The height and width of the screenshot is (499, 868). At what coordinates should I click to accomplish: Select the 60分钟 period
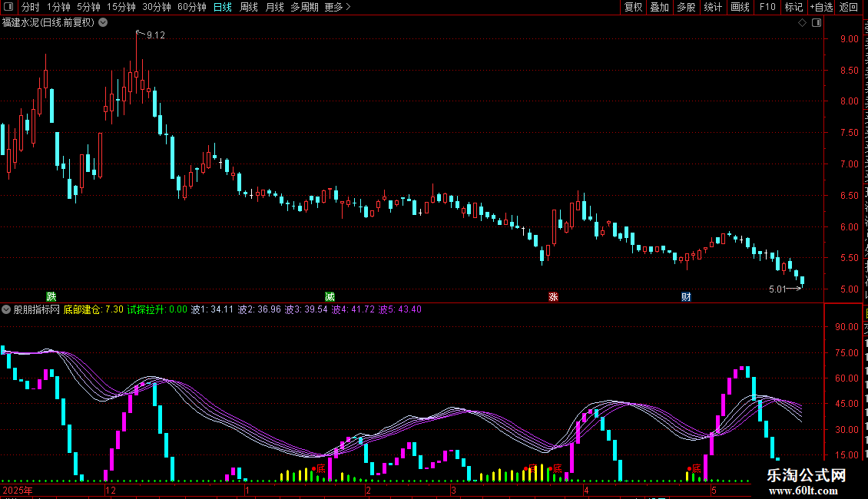(x=191, y=7)
